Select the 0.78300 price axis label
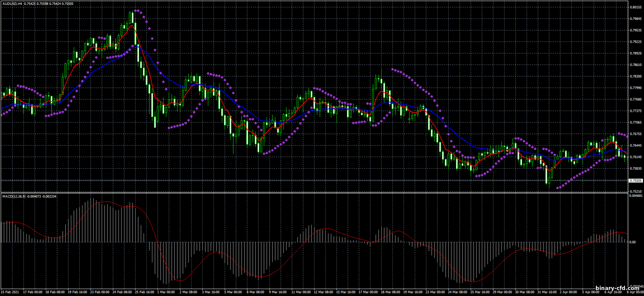 click(x=636, y=76)
